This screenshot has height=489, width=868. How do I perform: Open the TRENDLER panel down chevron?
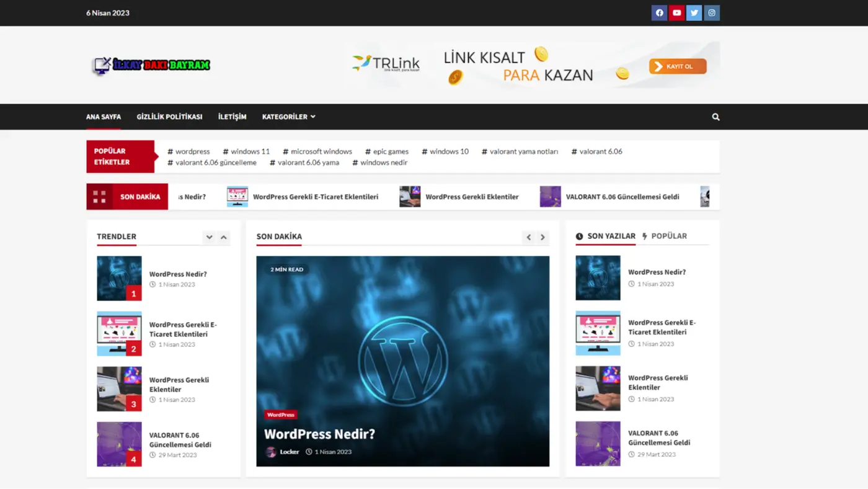click(210, 237)
